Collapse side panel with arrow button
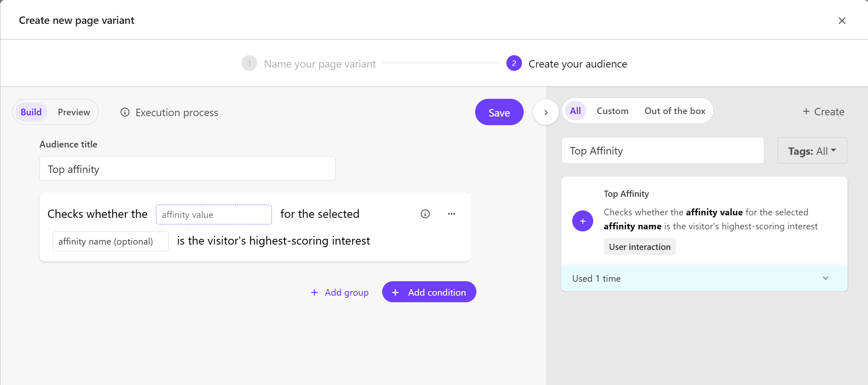The image size is (868, 385). tap(546, 112)
